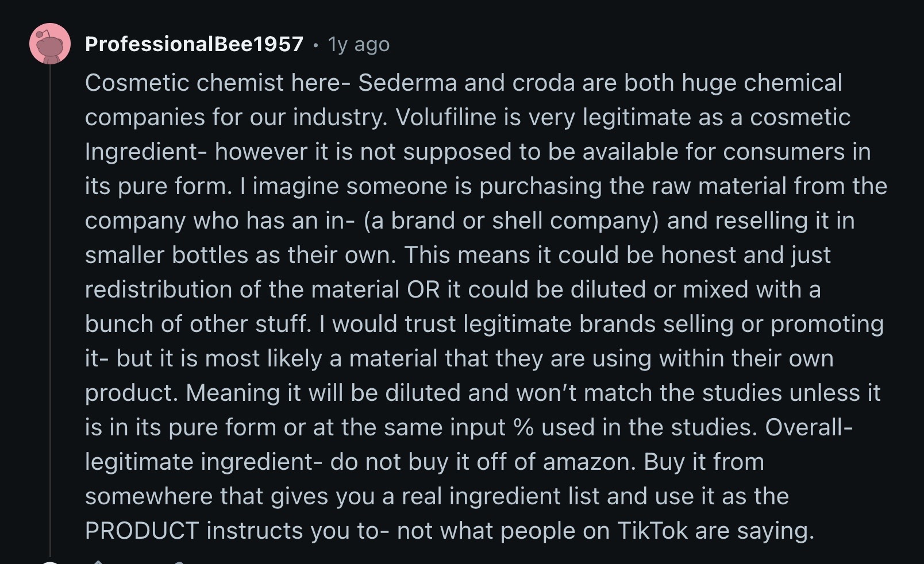Click the word 'TikTok' in the last line

click(x=652, y=531)
